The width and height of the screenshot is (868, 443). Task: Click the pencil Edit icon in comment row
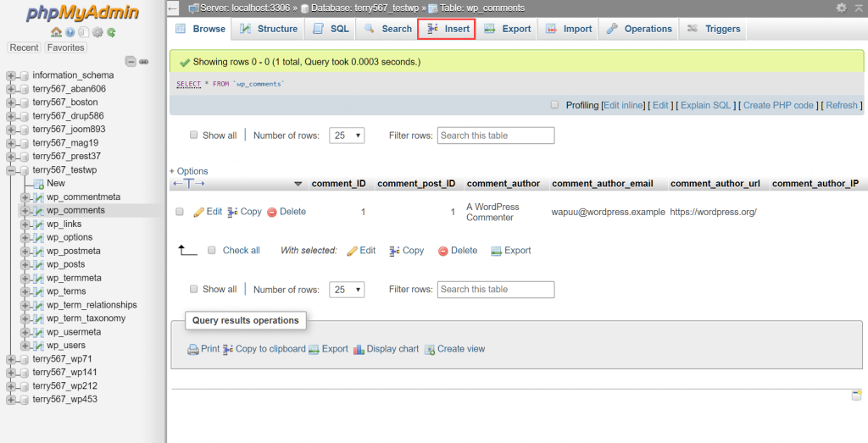199,212
